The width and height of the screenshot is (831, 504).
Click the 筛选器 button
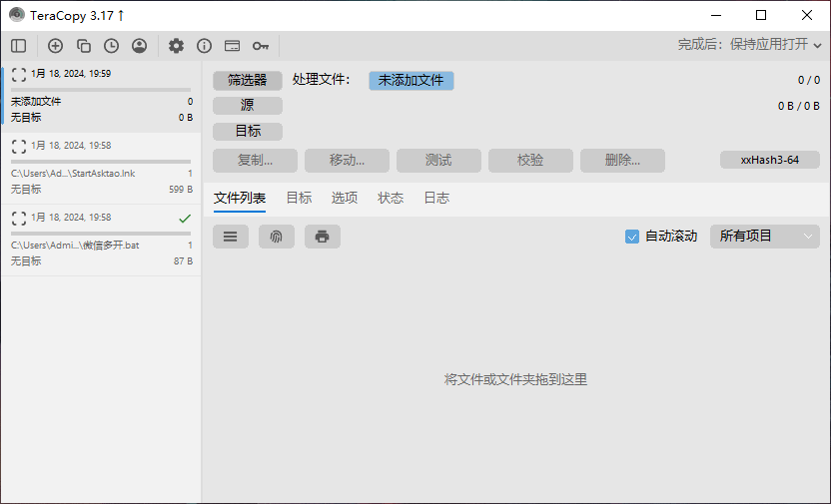[248, 81]
